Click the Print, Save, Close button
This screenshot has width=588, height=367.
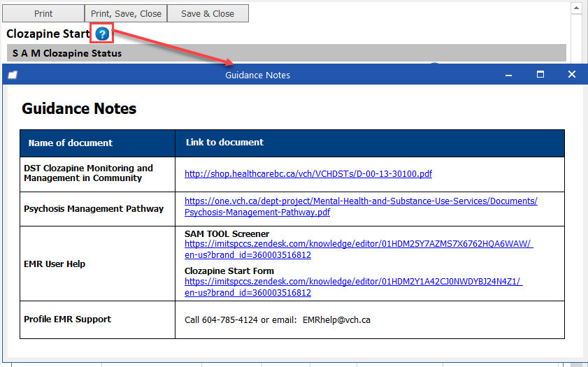click(126, 13)
